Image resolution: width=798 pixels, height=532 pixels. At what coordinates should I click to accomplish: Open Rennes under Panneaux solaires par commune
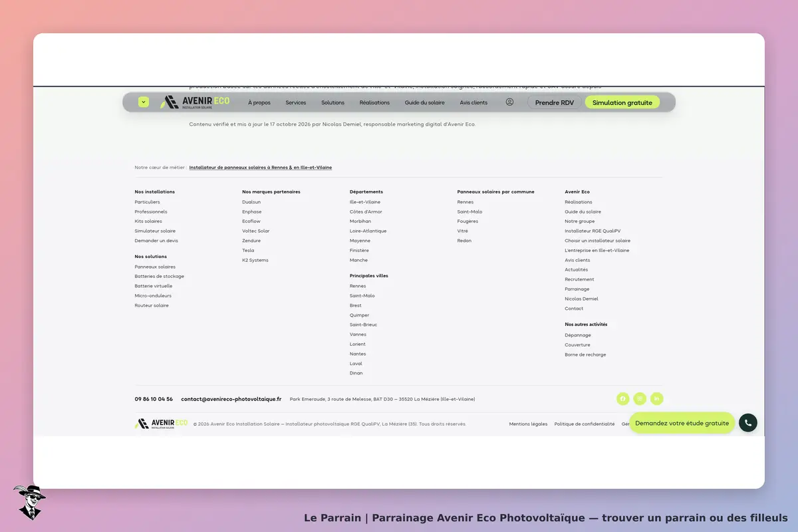point(465,202)
